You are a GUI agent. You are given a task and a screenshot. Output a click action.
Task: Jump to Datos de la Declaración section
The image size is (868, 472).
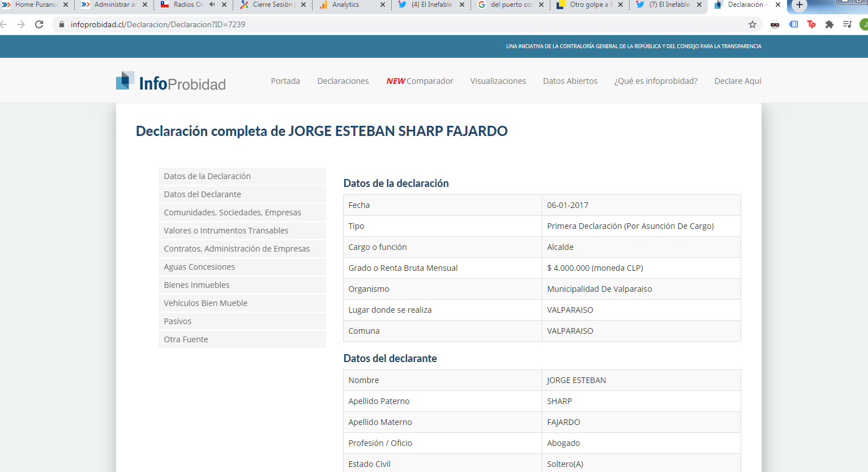tap(242, 176)
